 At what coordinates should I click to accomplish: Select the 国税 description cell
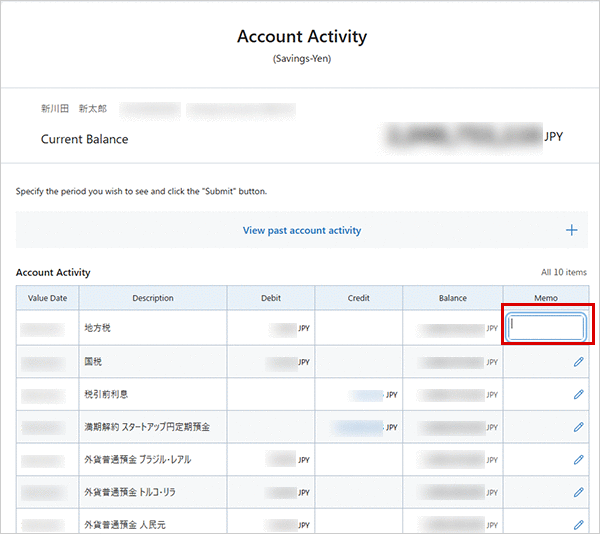point(93,362)
